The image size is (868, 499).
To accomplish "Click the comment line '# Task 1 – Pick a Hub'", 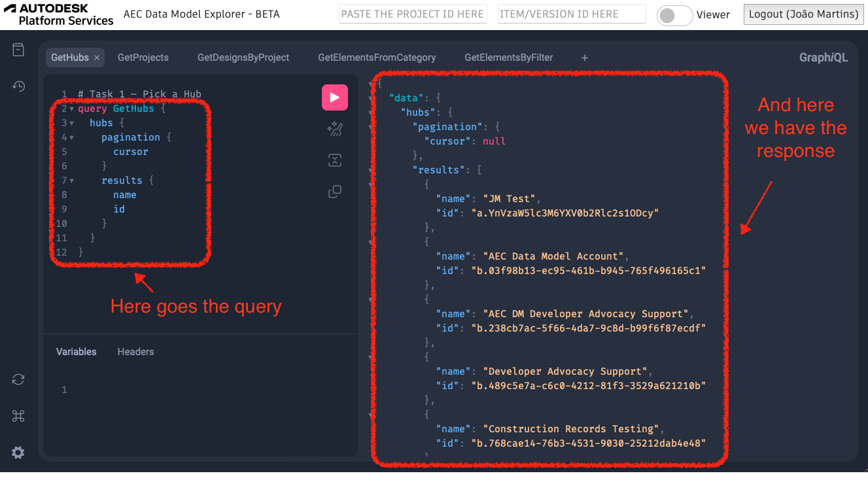I will coord(139,94).
